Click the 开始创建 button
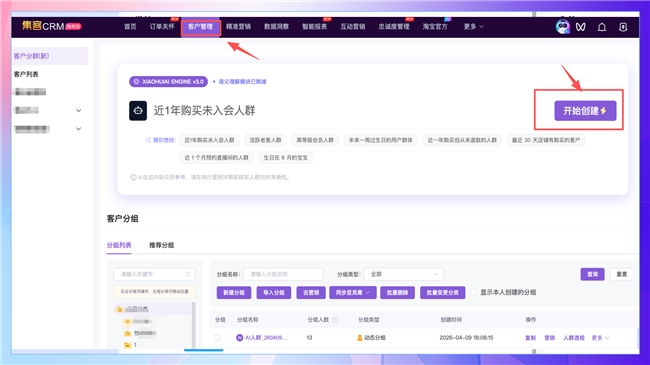 point(585,111)
